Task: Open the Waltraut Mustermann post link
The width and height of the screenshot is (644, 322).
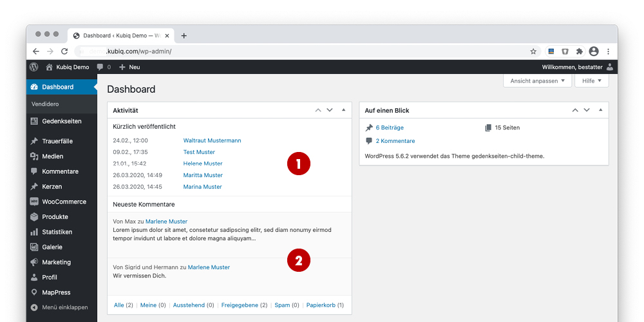Action: click(212, 140)
